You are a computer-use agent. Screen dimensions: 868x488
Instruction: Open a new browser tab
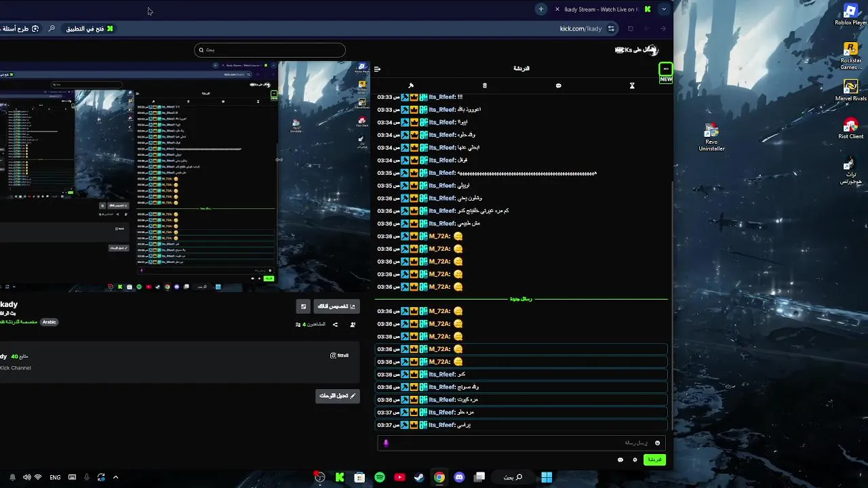540,9
